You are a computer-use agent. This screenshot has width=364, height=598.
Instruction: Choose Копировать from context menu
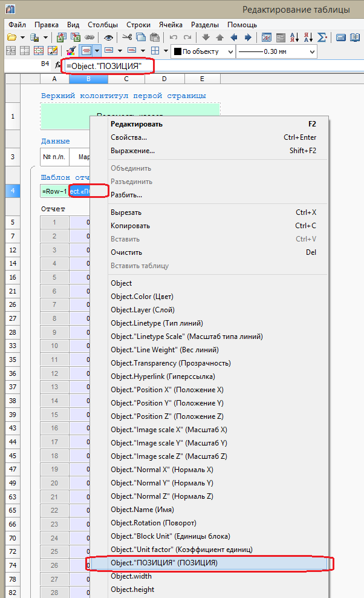click(209, 226)
